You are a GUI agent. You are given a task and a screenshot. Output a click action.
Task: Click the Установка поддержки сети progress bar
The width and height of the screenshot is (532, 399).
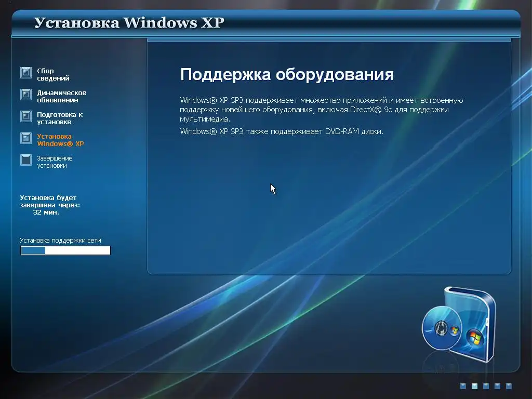coord(65,250)
